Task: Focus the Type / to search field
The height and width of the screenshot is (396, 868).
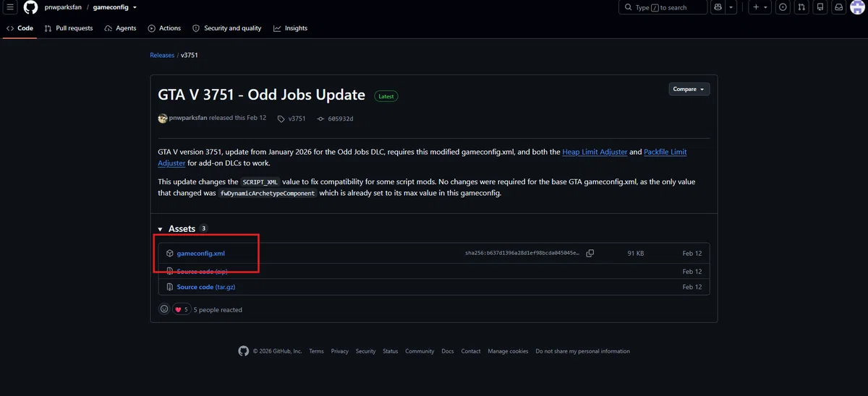Action: tap(663, 7)
